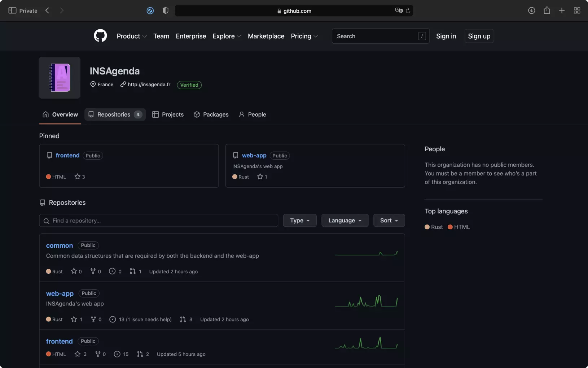588x368 pixels.
Task: Go back with the browser back arrow
Action: click(x=47, y=10)
